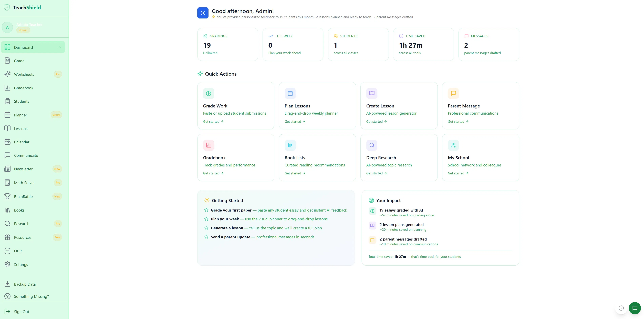Go to Gradebook in the sidebar menu
The image size is (644, 319).
tap(33, 88)
